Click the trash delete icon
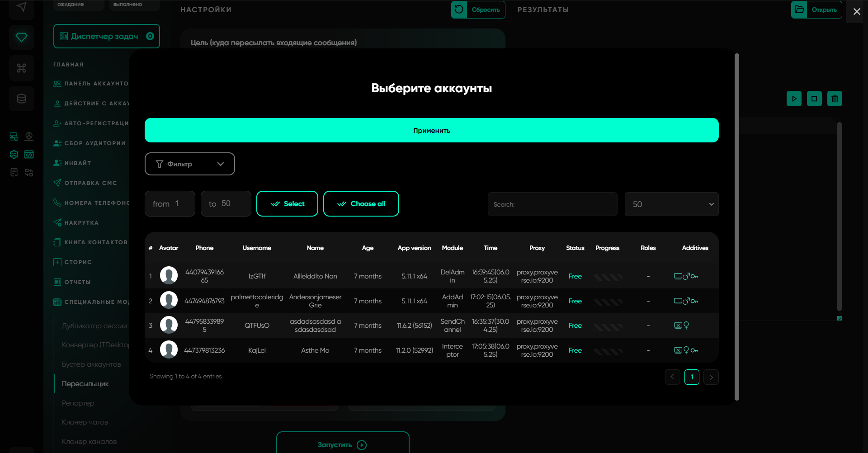Viewport: 868px width, 453px height. pyautogui.click(x=835, y=99)
